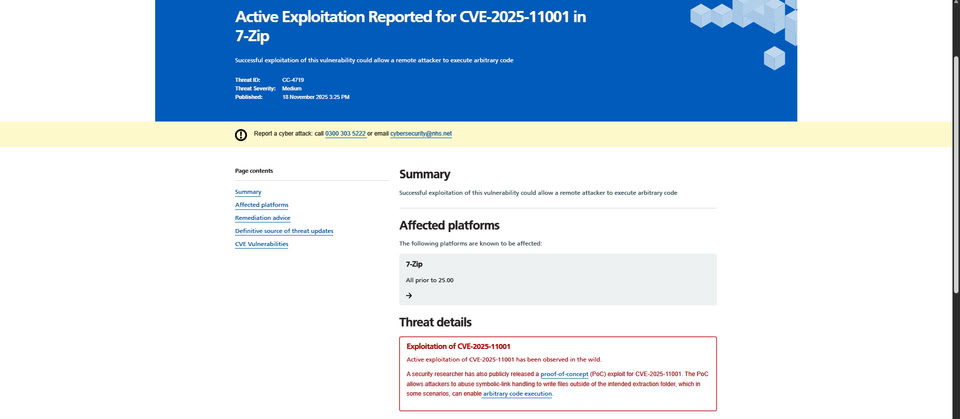Call link 0300 303 5222

[345, 134]
